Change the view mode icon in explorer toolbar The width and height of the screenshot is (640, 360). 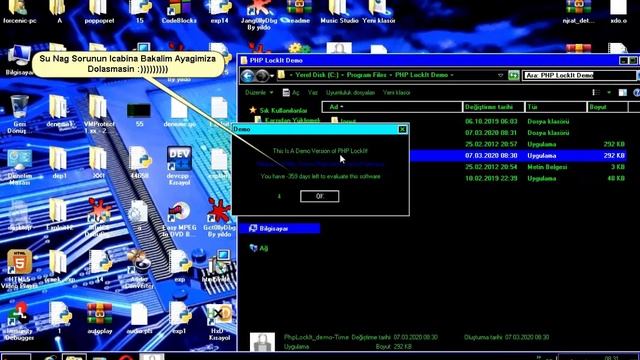point(596,93)
